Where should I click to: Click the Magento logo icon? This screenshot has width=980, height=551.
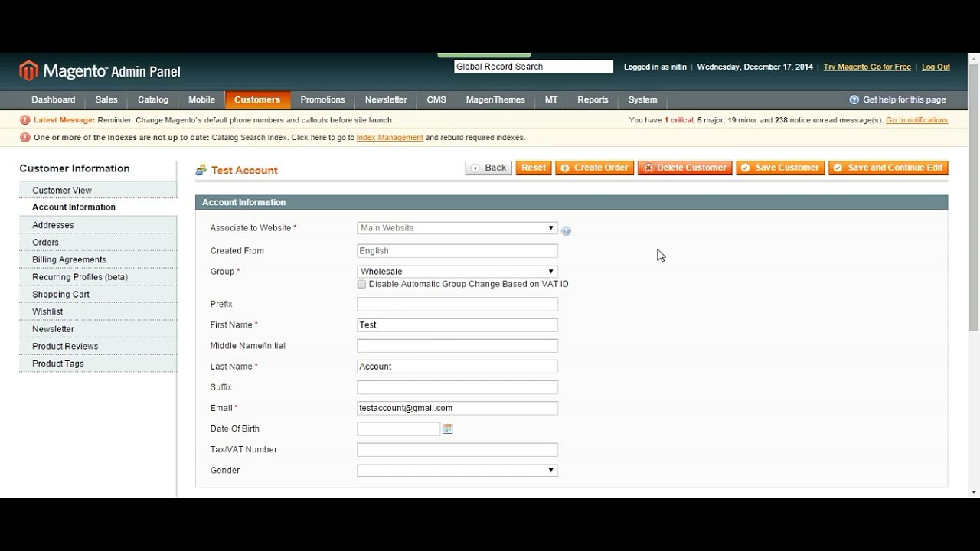tap(28, 71)
